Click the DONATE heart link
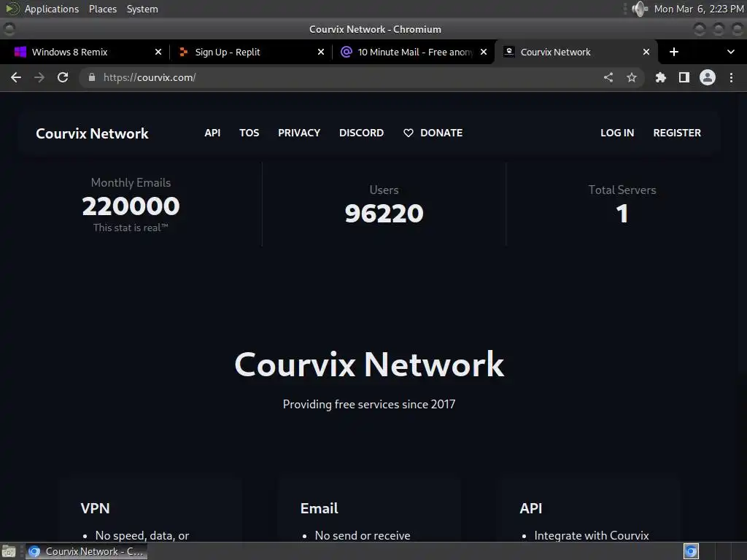This screenshot has height=560, width=747. 433,133
